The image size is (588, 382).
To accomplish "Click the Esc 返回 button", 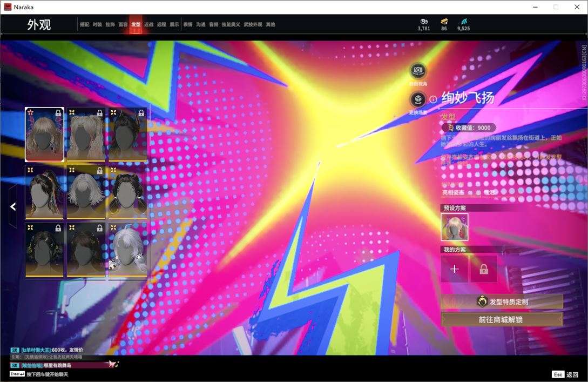I will pyautogui.click(x=565, y=374).
